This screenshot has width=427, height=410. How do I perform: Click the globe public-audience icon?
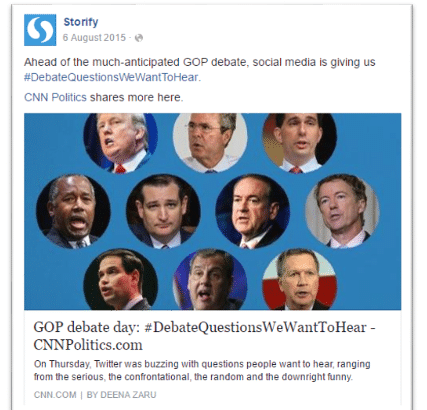(139, 38)
